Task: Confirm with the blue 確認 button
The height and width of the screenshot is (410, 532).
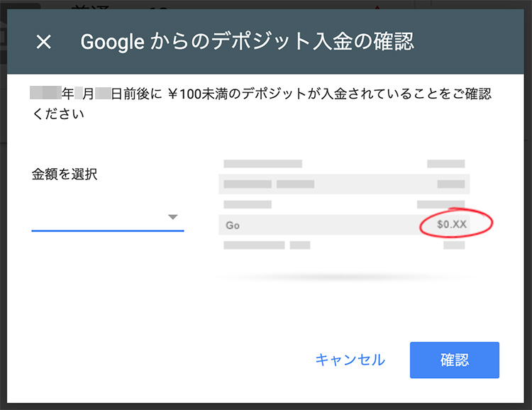Action: 454,360
